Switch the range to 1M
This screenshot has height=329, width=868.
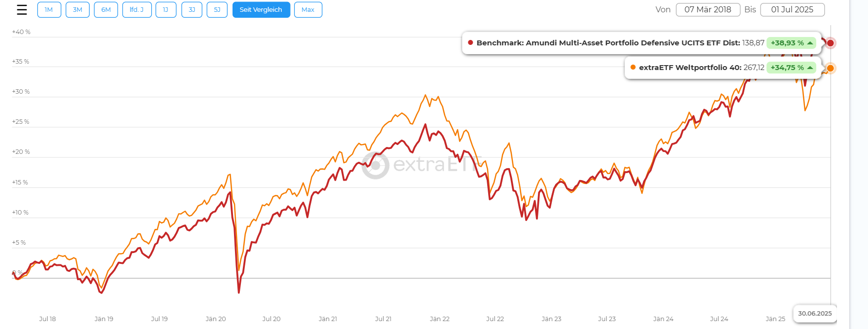(x=49, y=10)
